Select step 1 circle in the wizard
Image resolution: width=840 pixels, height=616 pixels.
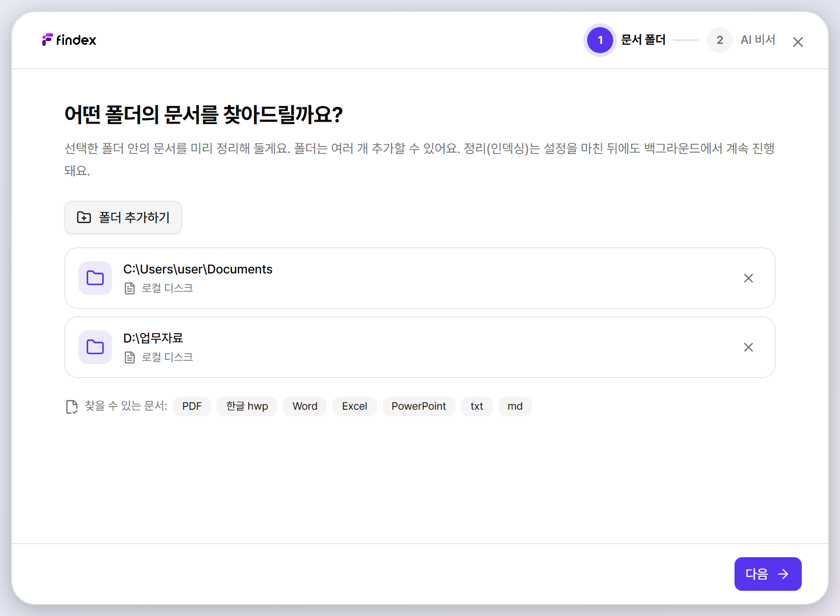[600, 40]
